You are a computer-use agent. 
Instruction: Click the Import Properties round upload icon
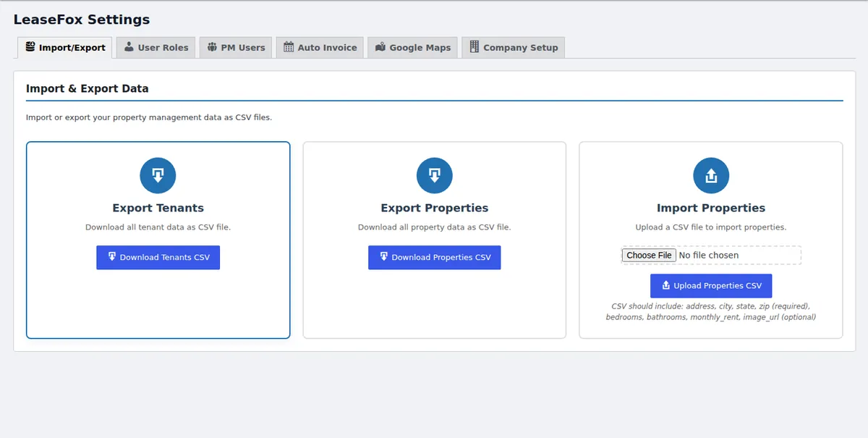[711, 175]
